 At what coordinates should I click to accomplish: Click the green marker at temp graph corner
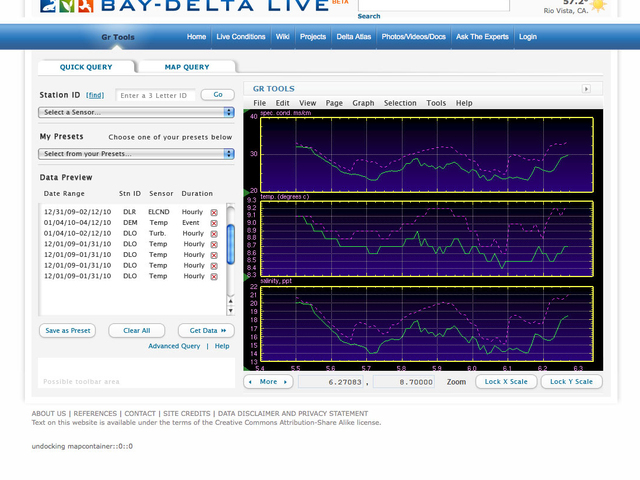[x=246, y=192]
